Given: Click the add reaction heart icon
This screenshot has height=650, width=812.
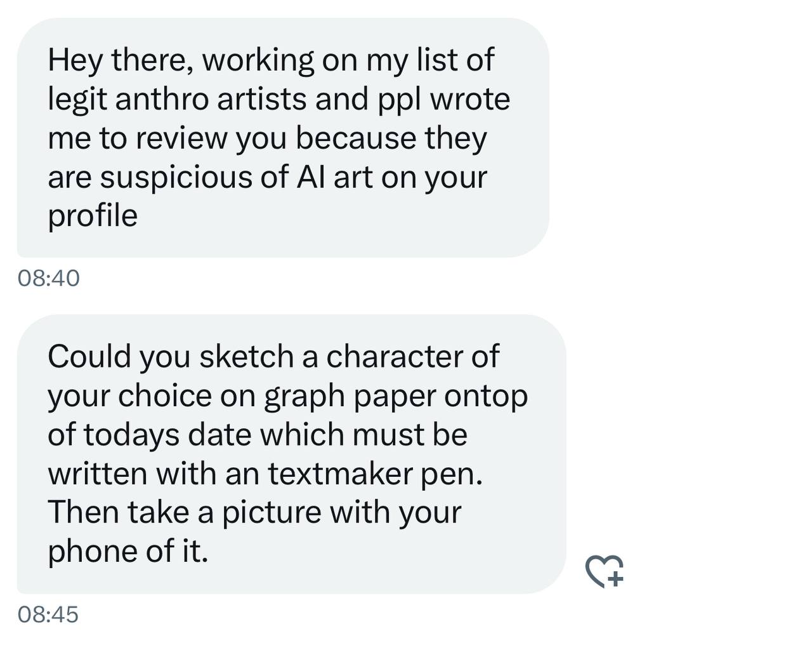Looking at the screenshot, I should click(604, 571).
